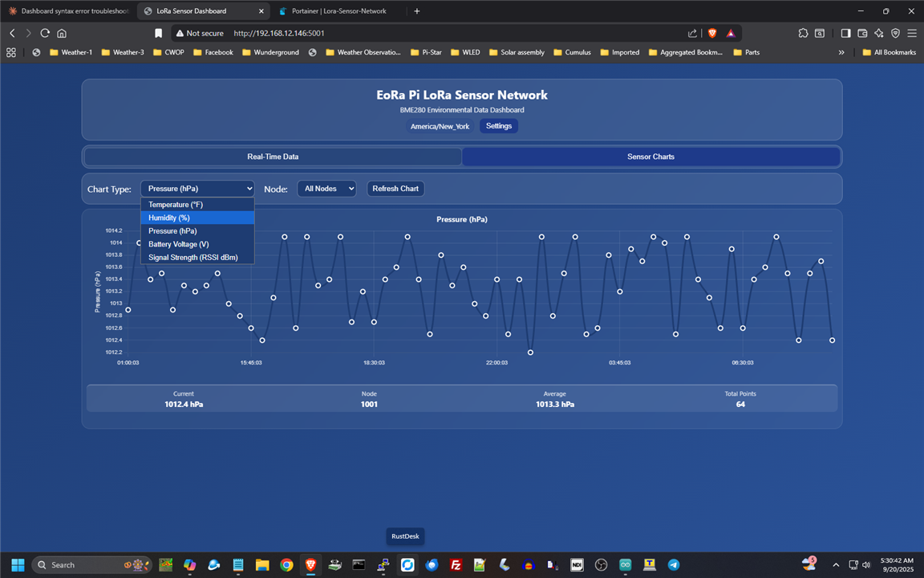The height and width of the screenshot is (578, 924).
Task: Click the Brave Rewards triangle icon
Action: [x=730, y=33]
